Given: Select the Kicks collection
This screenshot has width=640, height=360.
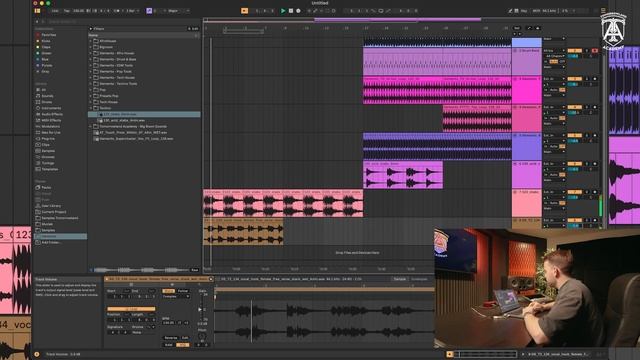Looking at the screenshot, I should point(46,41).
